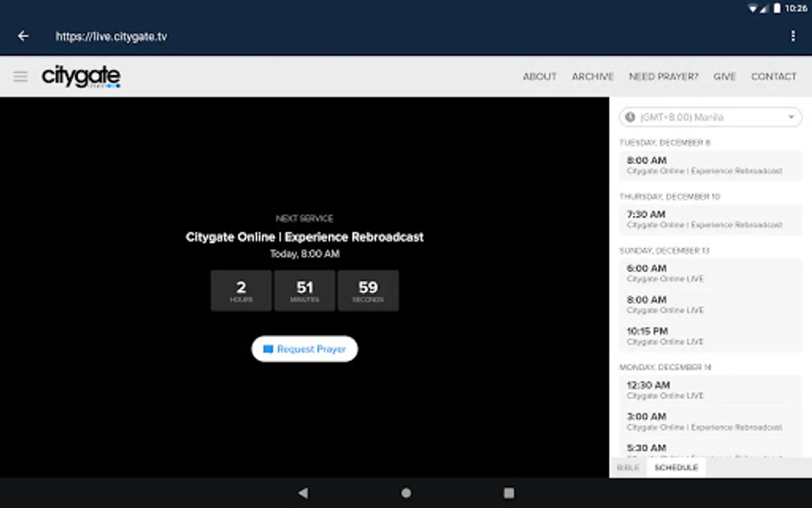Open the CONTACT page
Image resolution: width=812 pixels, height=508 pixels.
coord(774,76)
